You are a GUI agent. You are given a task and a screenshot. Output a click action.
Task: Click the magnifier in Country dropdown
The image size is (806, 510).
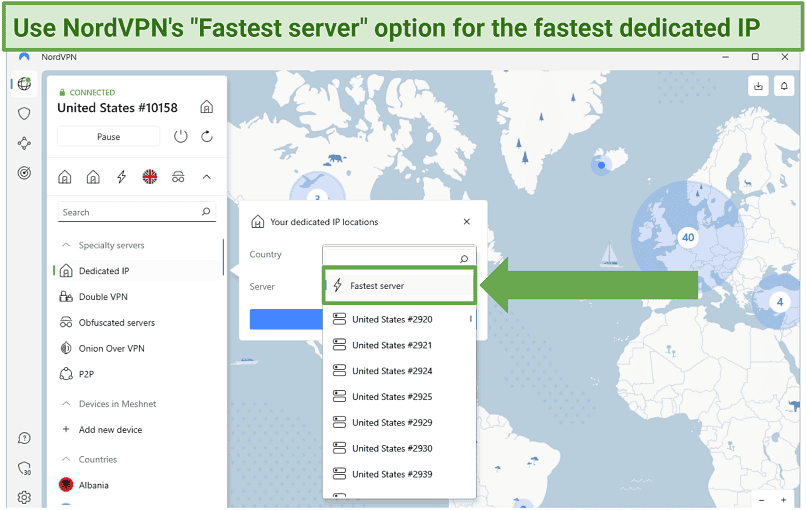[x=464, y=259]
